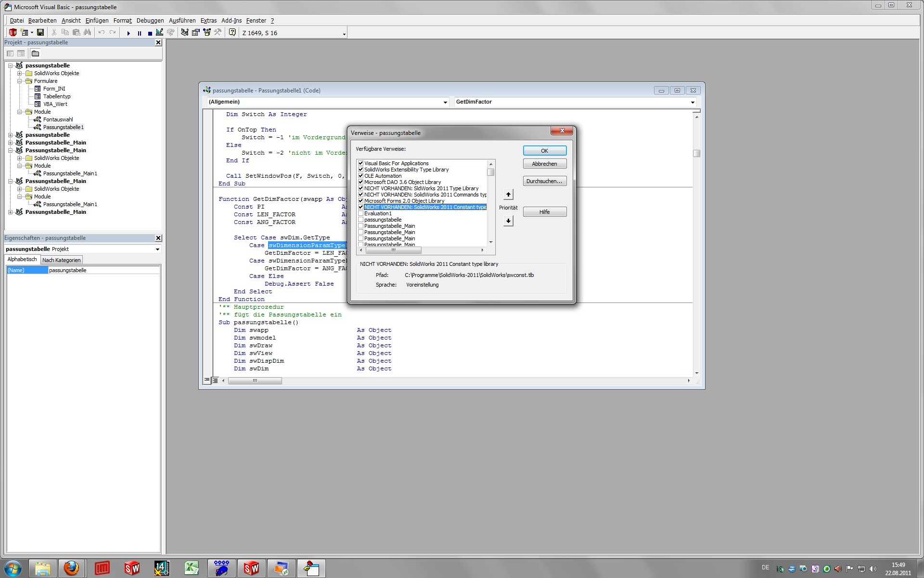This screenshot has height=578, width=924.
Task: Click the Cut scissors icon
Action: (54, 33)
